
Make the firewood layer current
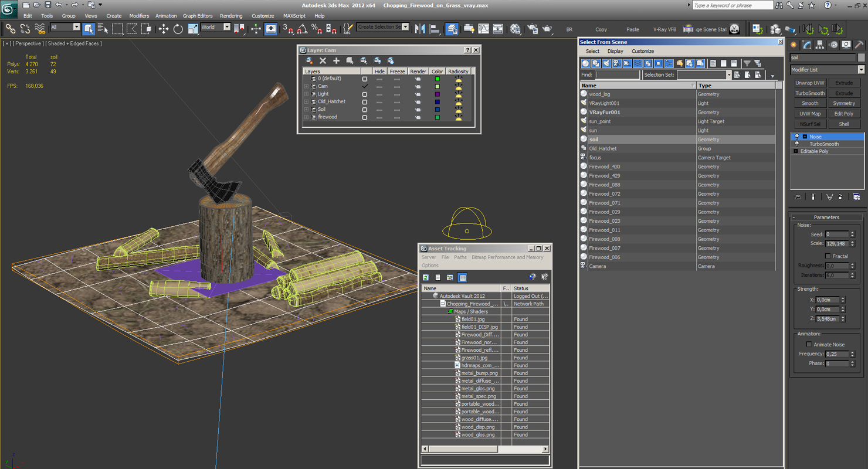[x=364, y=117]
